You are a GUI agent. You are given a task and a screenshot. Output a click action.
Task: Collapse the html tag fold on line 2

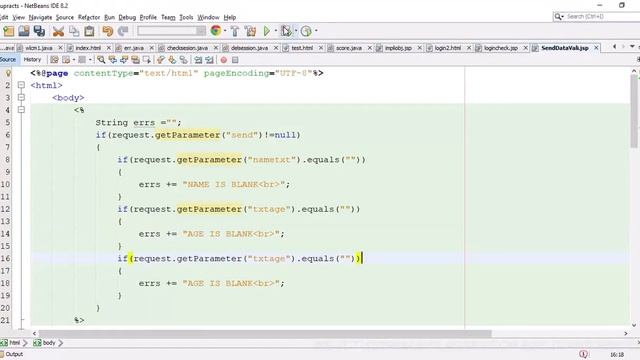(x=21, y=85)
